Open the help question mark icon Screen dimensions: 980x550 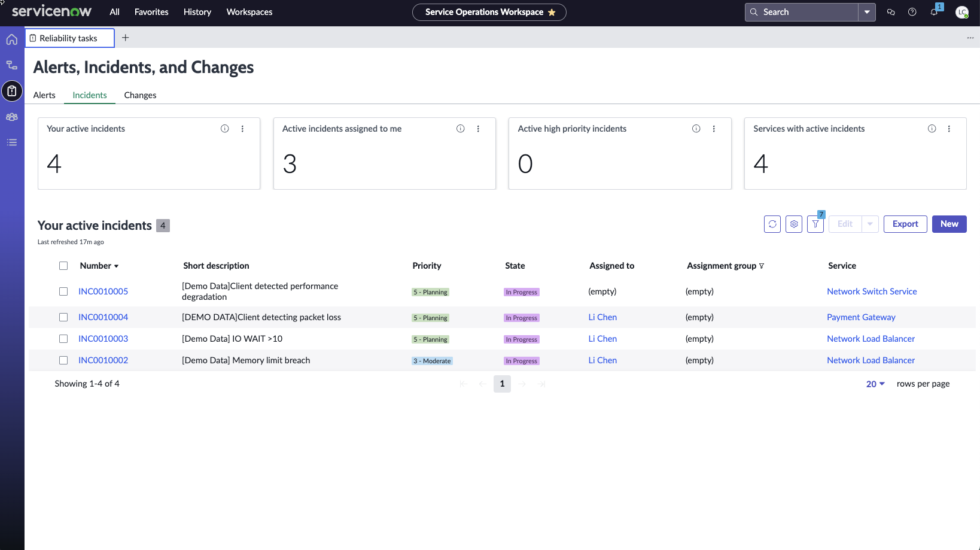point(912,12)
